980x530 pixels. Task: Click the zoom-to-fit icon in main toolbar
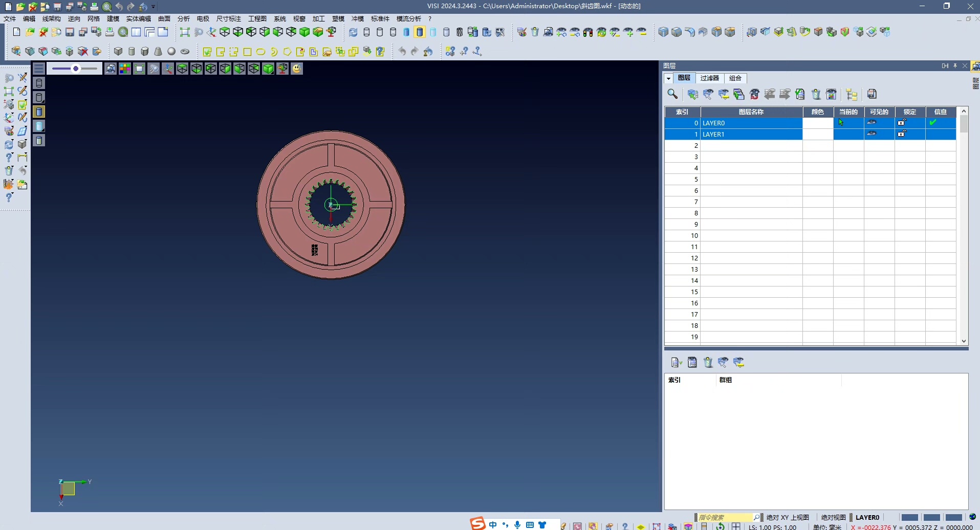click(185, 32)
